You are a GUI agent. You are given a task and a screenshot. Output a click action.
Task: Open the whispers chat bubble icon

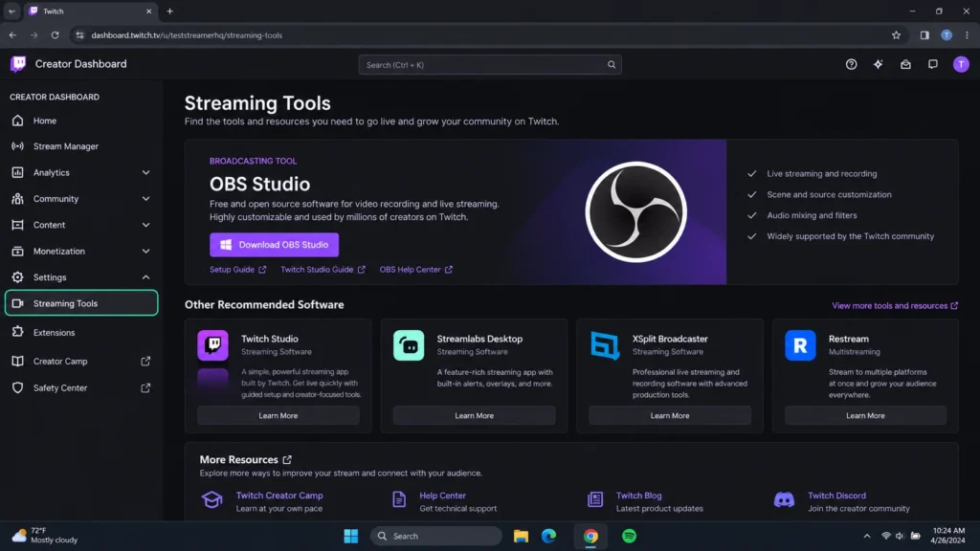pos(932,64)
